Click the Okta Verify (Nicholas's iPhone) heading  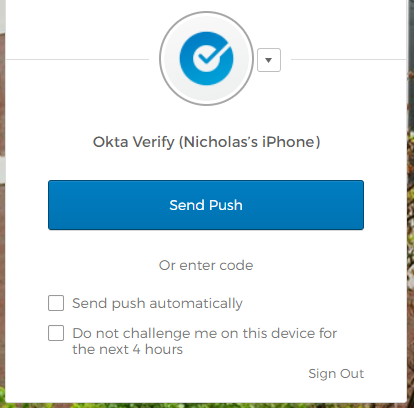click(x=206, y=142)
